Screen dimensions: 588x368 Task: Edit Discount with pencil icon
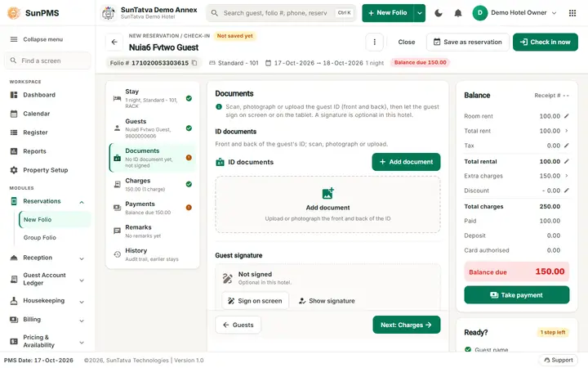click(566, 191)
